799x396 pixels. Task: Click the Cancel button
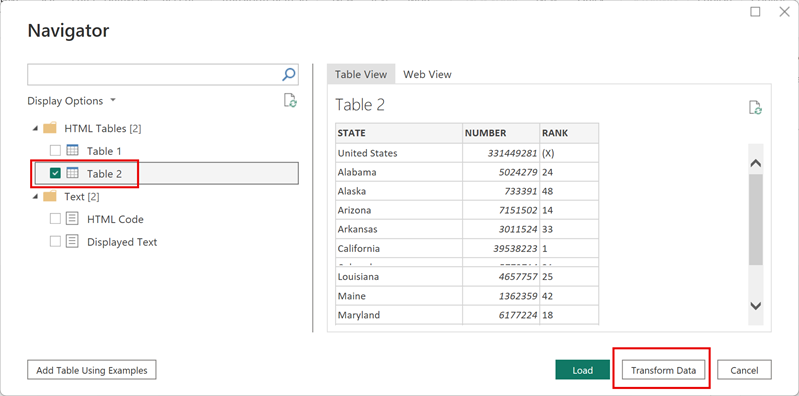744,370
